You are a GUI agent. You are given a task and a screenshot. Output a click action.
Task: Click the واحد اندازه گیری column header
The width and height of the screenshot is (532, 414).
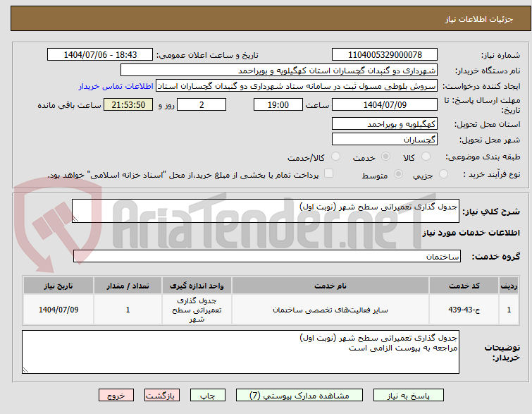pos(197,286)
